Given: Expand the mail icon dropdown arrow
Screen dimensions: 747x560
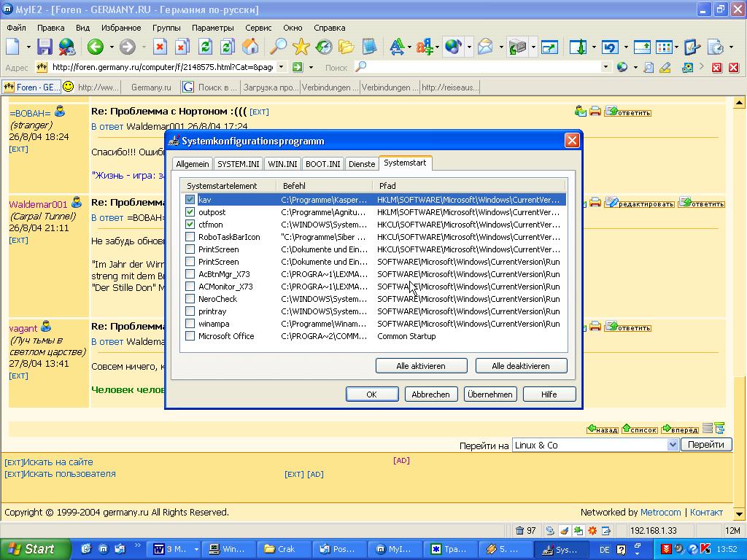Looking at the screenshot, I should point(501,47).
